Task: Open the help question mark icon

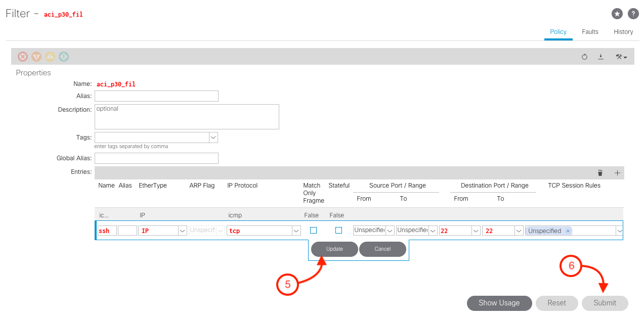Action: pyautogui.click(x=633, y=14)
